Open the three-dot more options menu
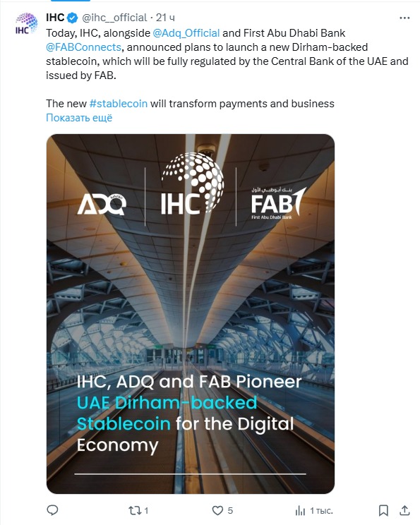Screen dimensions: 420x525 tap(404, 18)
